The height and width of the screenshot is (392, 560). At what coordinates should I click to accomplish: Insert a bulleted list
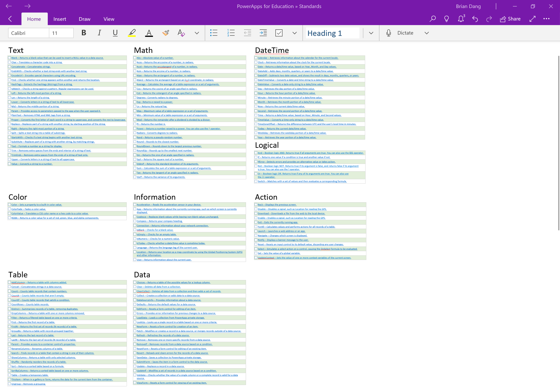pyautogui.click(x=214, y=33)
